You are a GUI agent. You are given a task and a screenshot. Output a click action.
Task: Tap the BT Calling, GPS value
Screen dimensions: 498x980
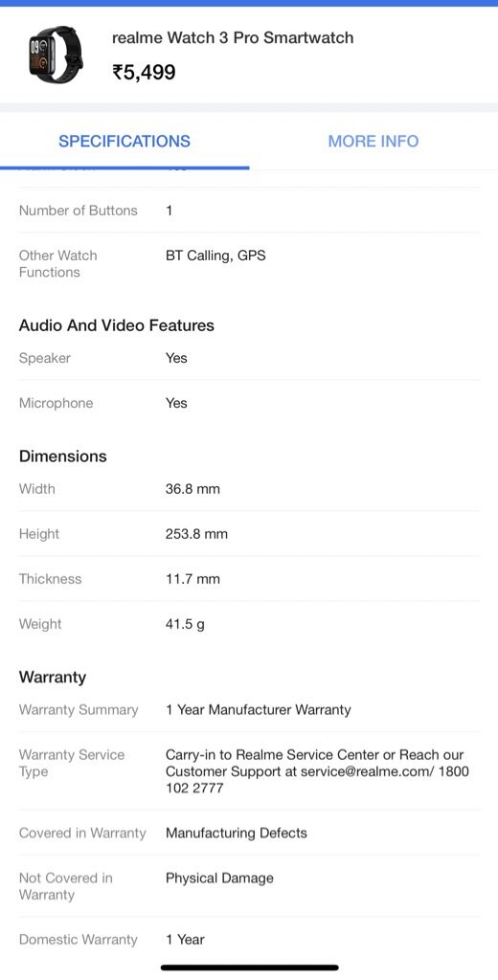click(215, 256)
